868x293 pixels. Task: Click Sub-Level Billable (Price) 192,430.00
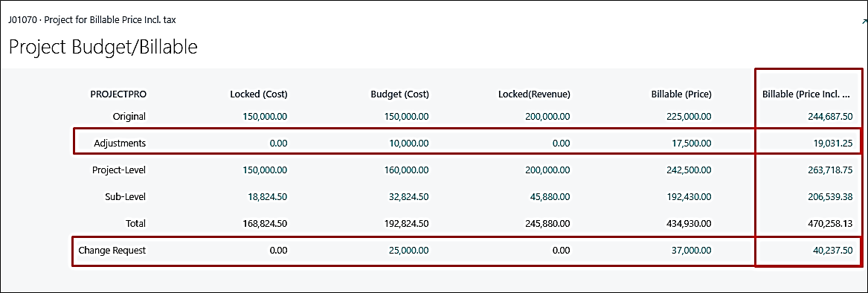(x=689, y=196)
